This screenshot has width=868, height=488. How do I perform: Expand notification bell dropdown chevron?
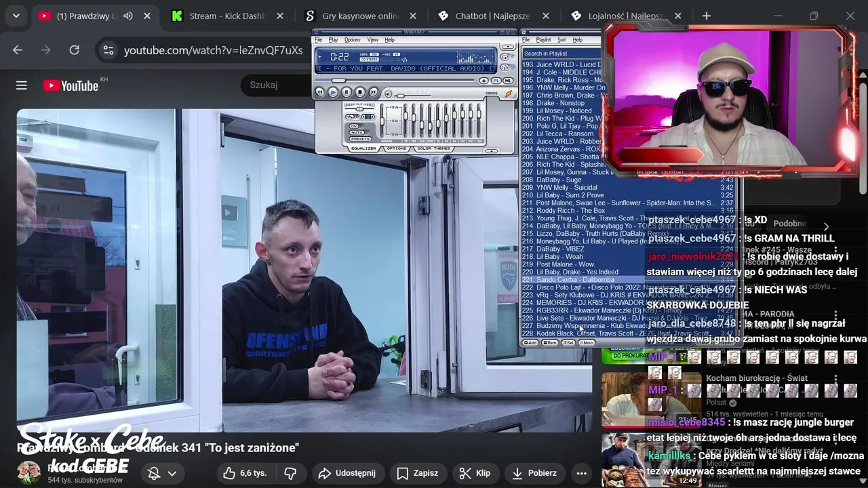tap(172, 474)
